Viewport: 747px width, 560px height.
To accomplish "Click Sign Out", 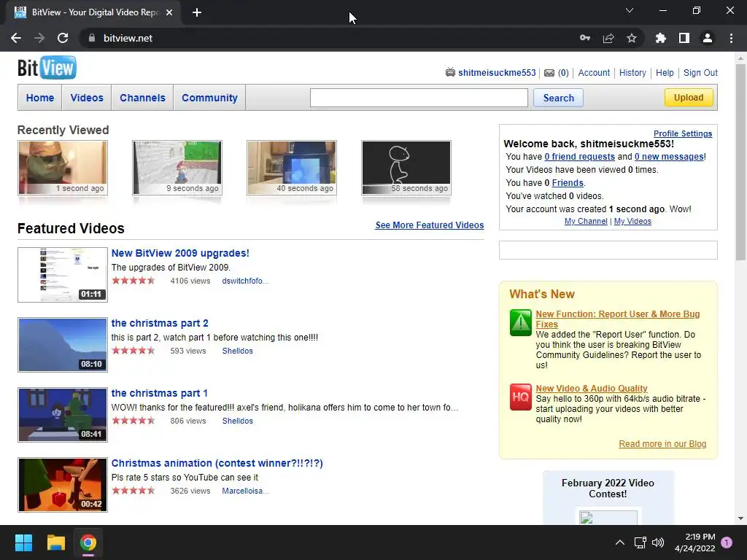I will 700,73.
